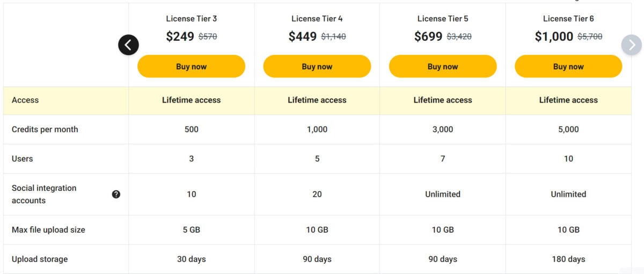Click the crossed-out $1,140 price

(x=333, y=37)
